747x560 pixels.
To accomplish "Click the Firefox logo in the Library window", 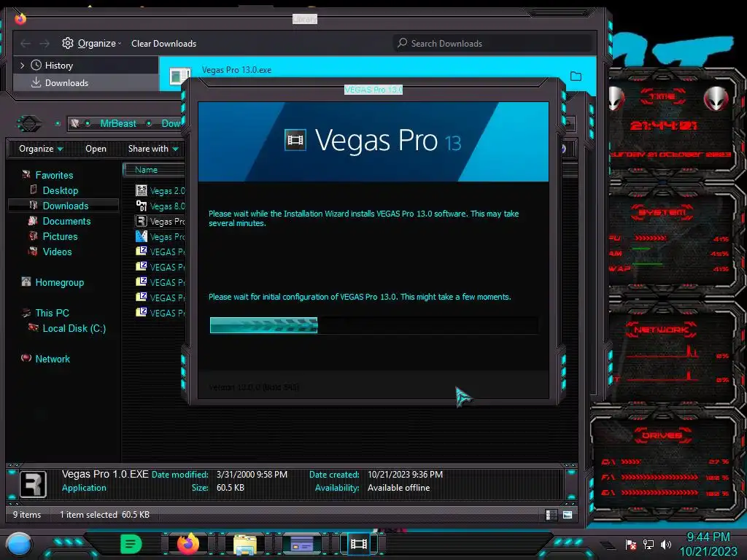I will coord(20,18).
